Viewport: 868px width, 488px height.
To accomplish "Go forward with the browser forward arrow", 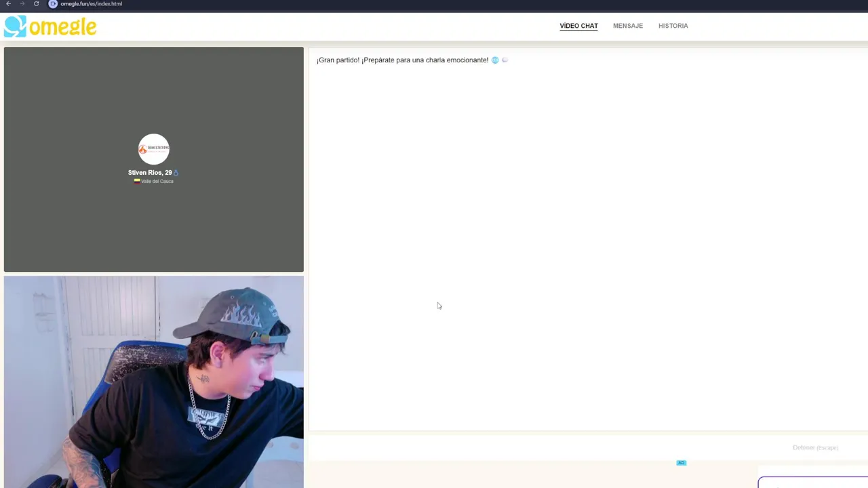I will (x=22, y=4).
